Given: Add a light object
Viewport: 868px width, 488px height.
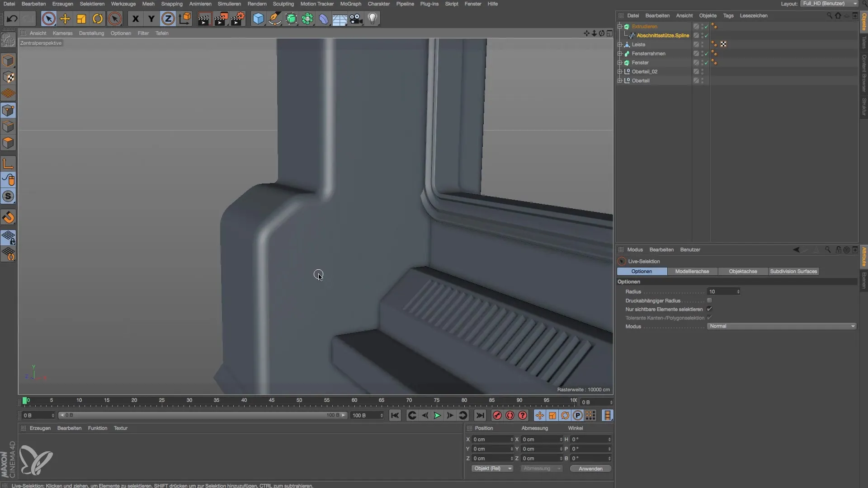Looking at the screenshot, I should (373, 19).
